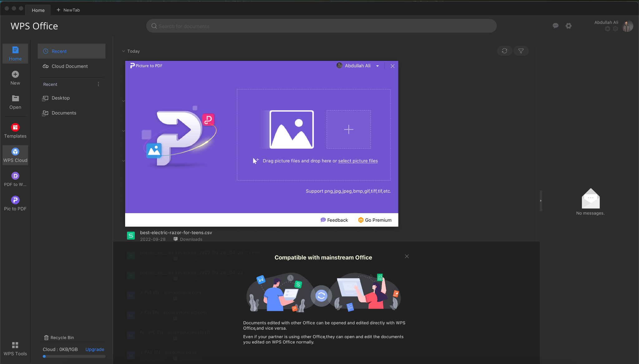Select Cloud Document in navigation panel
Screen dimensions: 639x364
pyautogui.click(x=71, y=66)
